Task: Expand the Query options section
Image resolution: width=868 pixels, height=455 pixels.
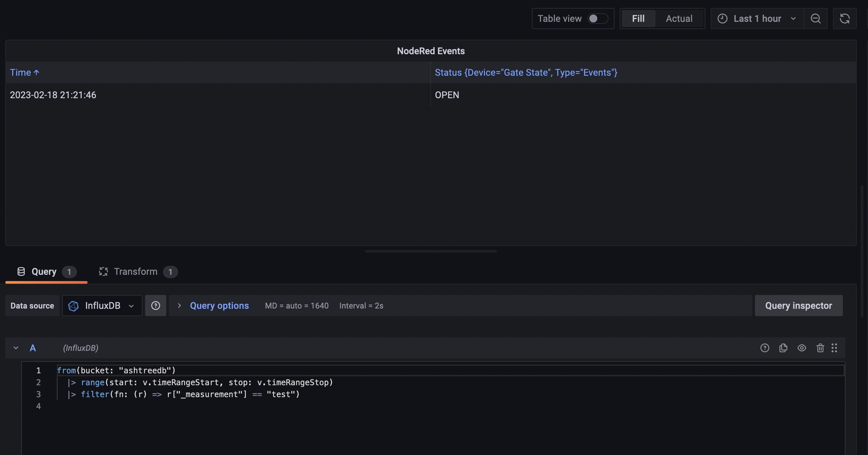Action: point(219,306)
